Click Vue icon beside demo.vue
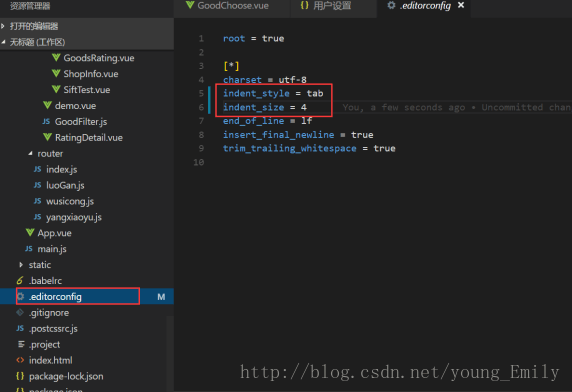 tap(47, 105)
